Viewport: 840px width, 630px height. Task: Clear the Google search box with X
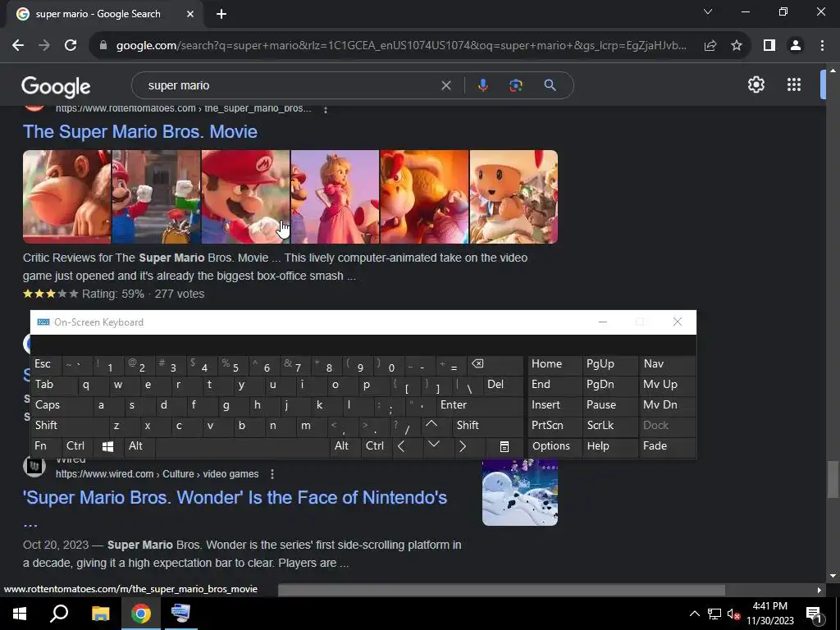pos(445,85)
